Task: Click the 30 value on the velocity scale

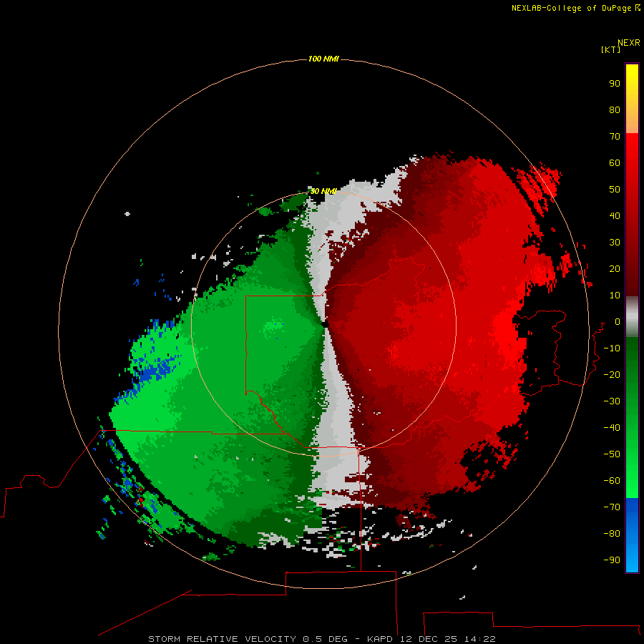Action: [x=615, y=243]
